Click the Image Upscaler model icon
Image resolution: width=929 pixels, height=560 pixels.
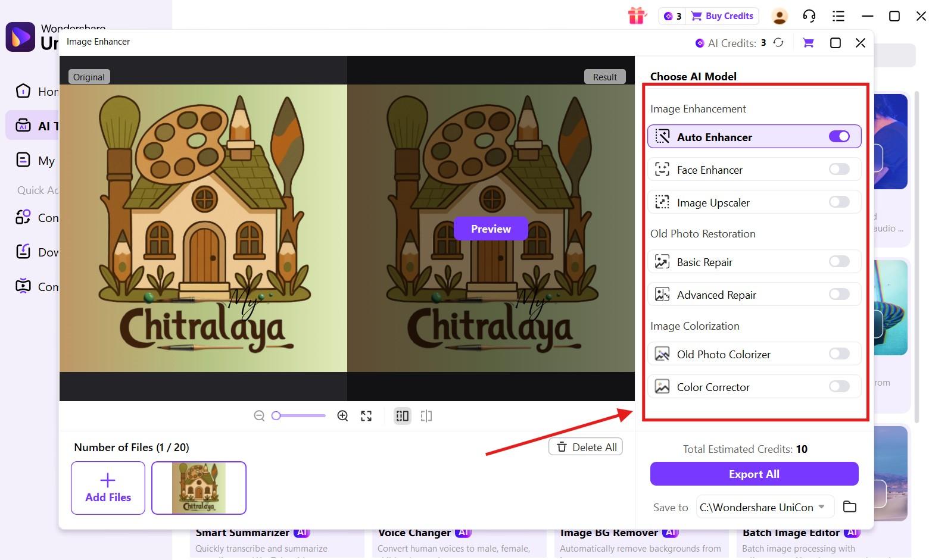coord(662,202)
